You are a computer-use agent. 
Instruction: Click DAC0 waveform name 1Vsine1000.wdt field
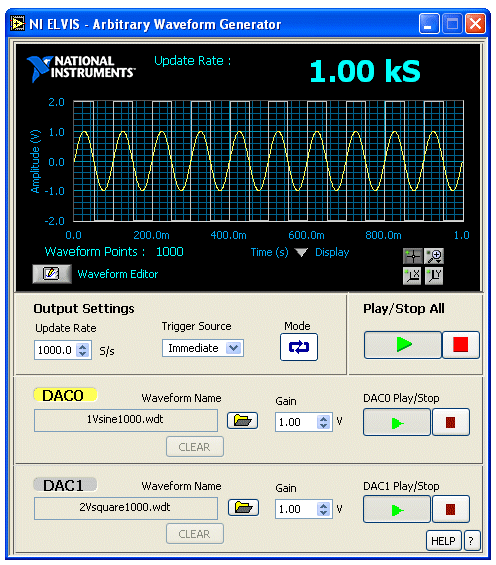coord(126,420)
